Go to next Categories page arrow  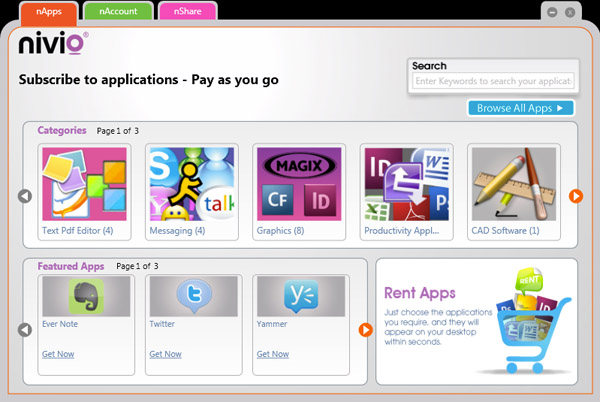(x=576, y=196)
